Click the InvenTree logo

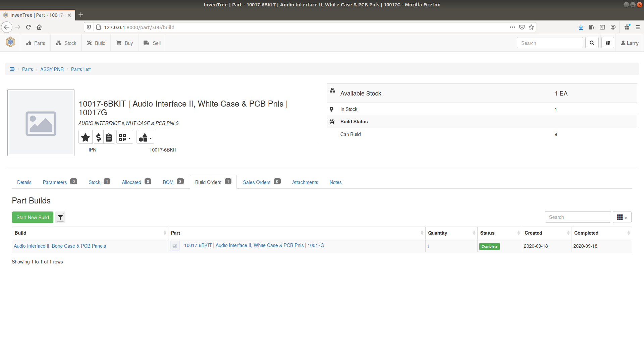point(10,42)
